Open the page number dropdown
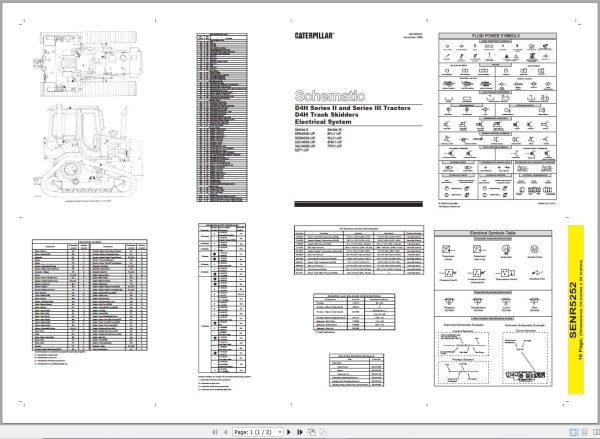600x439 pixels. 280,432
